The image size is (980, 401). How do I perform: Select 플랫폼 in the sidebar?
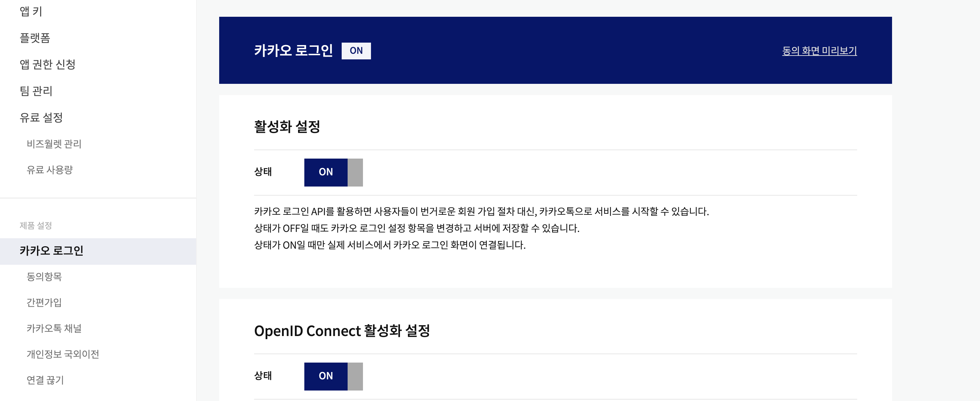point(35,38)
